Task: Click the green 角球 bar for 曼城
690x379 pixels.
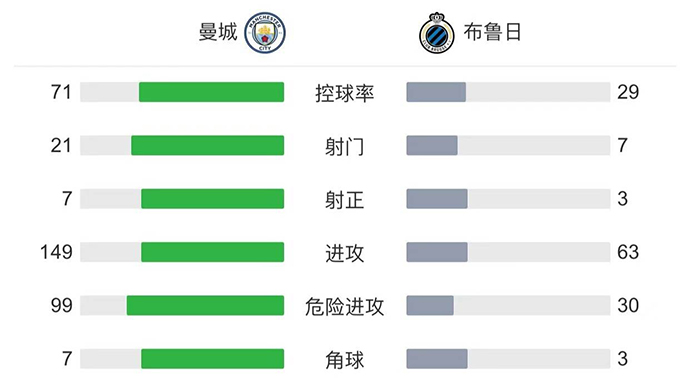Action: tap(213, 359)
